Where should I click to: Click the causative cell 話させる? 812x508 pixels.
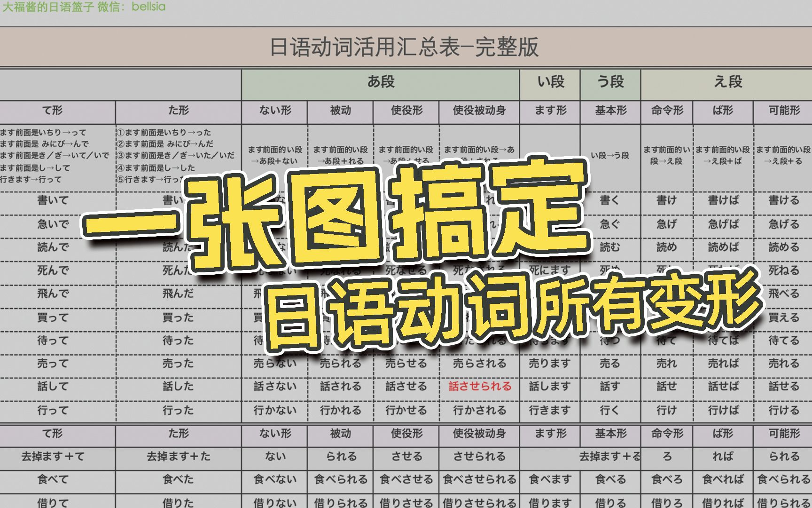click(406, 387)
